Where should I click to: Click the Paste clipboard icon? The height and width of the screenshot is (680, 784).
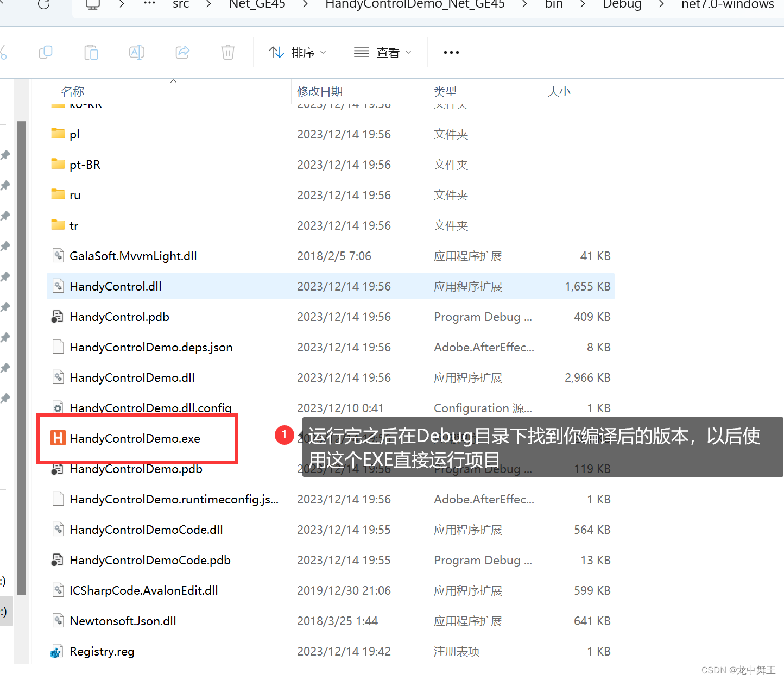point(91,52)
